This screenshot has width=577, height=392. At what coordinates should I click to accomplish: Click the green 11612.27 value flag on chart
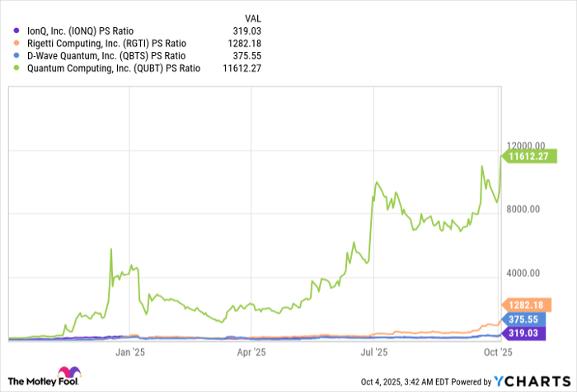click(526, 156)
